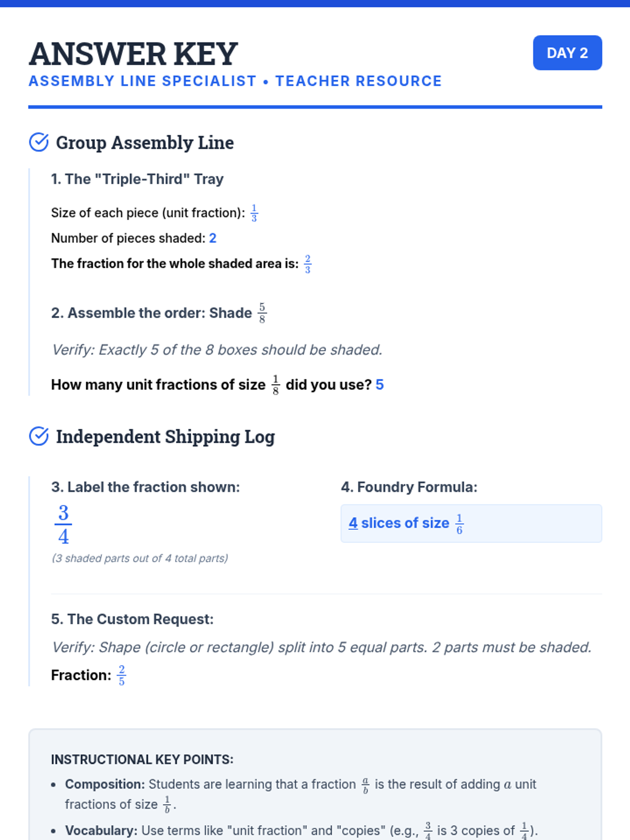Click the five-eighths fraction in question 2

[x=262, y=313]
